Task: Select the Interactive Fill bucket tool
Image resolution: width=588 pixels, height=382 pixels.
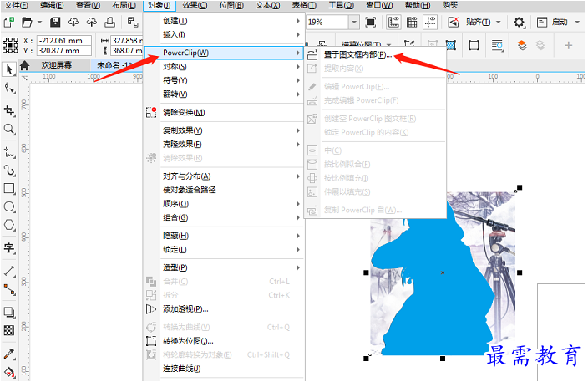Action: (9, 372)
